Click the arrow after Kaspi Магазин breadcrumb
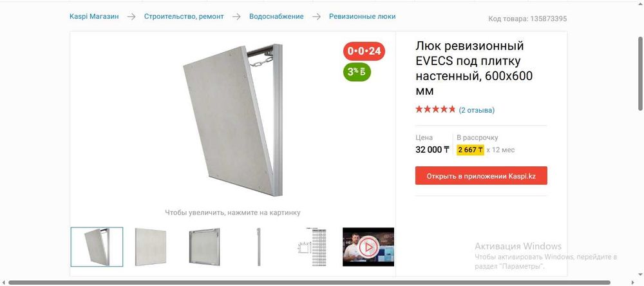The width and height of the screenshot is (644, 286). (131, 17)
